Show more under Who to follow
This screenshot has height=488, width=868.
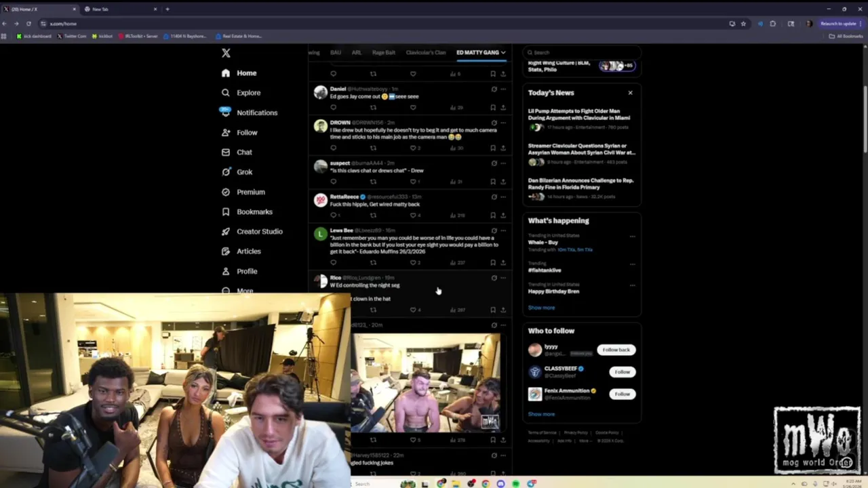coord(541,414)
